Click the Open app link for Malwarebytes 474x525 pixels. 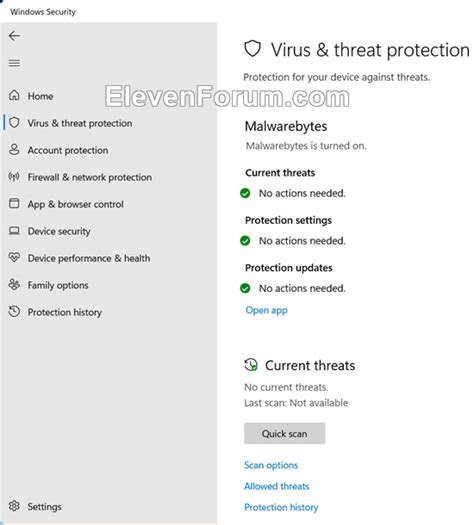click(266, 310)
